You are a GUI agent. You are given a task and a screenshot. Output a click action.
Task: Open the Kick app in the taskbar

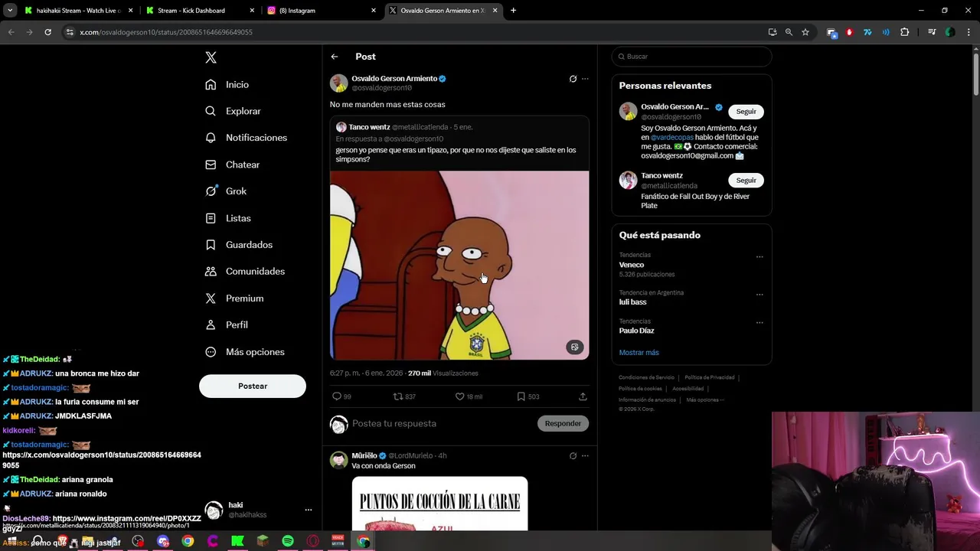[x=237, y=541]
